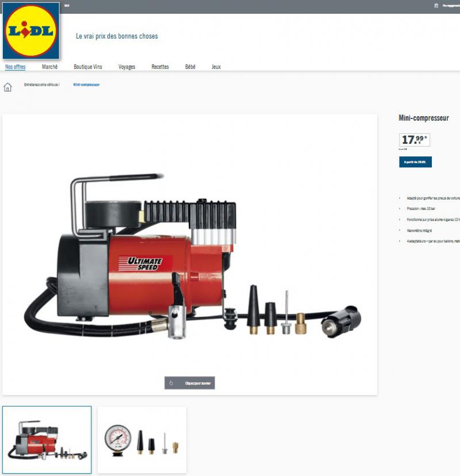Click the zoom hand icon below product image
Viewport: 460px width, 476px height.
click(x=171, y=383)
